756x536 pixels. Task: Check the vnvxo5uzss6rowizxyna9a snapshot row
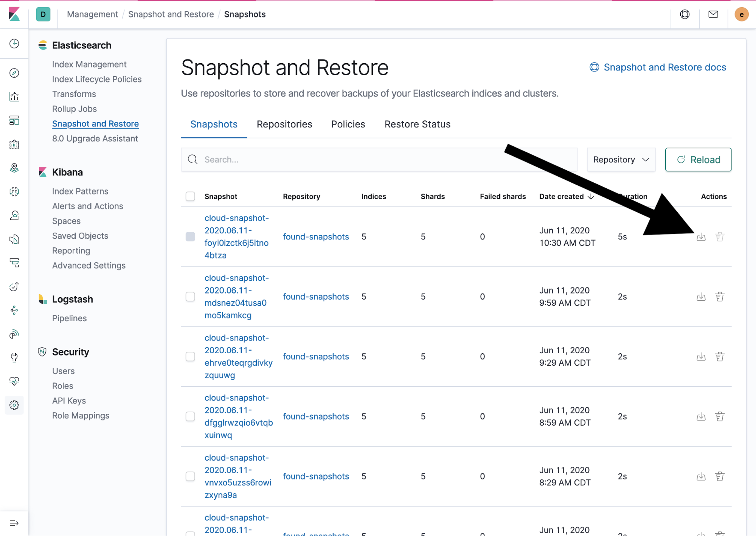coord(190,476)
